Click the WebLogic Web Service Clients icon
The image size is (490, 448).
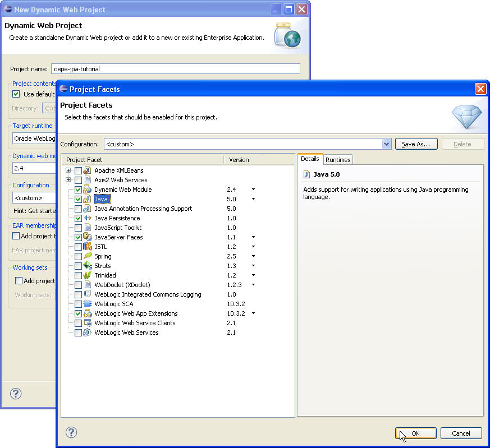pyautogui.click(x=88, y=323)
